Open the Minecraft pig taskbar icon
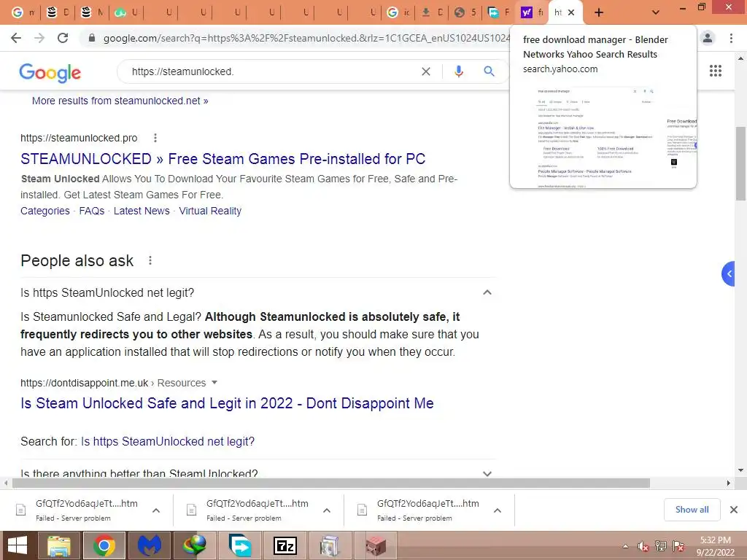 pyautogui.click(x=376, y=545)
